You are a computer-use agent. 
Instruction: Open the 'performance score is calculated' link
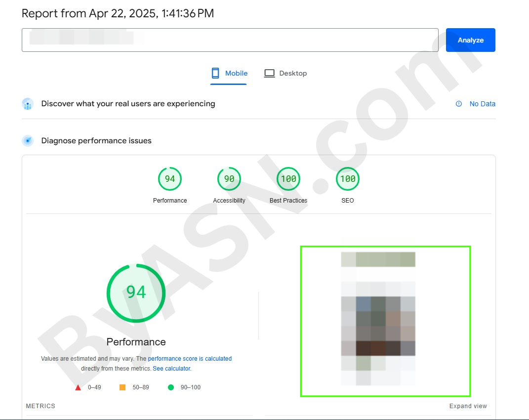click(x=190, y=359)
